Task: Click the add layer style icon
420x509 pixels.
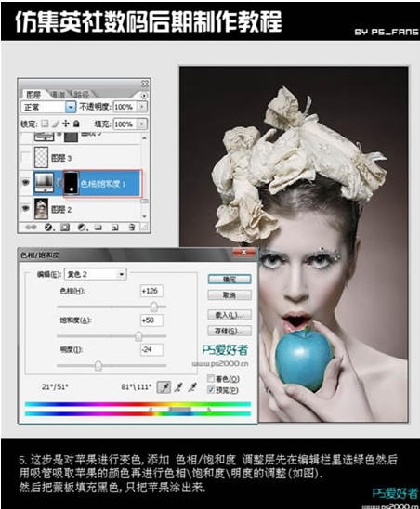Action: 48,228
